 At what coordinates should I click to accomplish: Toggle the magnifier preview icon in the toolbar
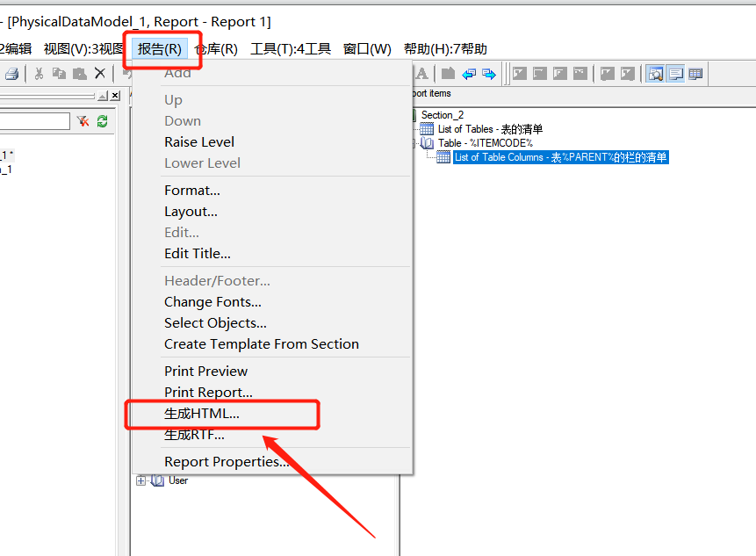tap(655, 74)
